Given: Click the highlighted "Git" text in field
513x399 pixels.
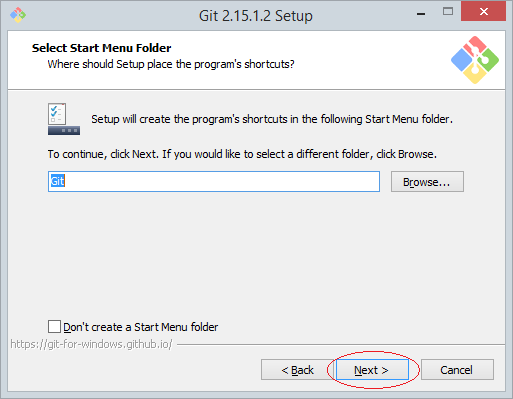Looking at the screenshot, I should [57, 181].
